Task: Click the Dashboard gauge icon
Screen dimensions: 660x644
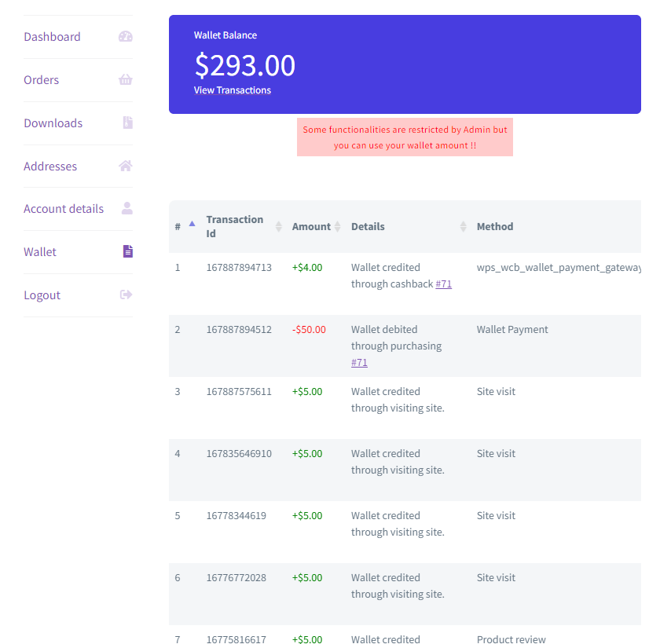Action: click(126, 37)
